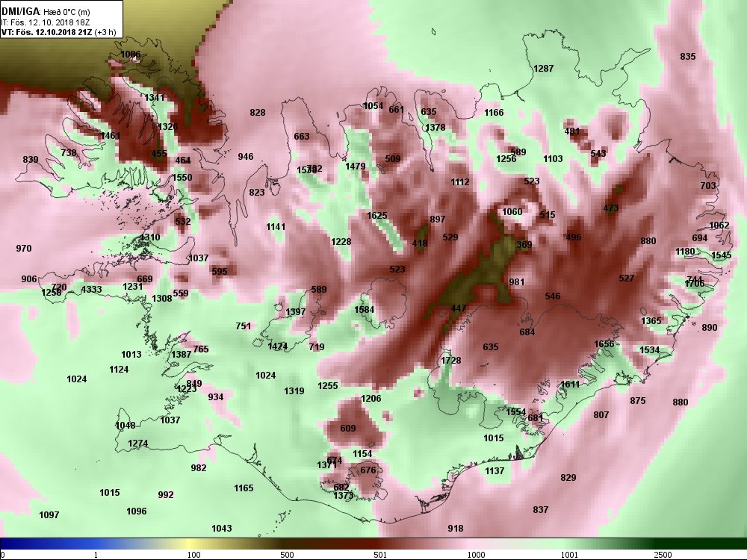
Task: Select the map value '1124'
Action: [119, 370]
